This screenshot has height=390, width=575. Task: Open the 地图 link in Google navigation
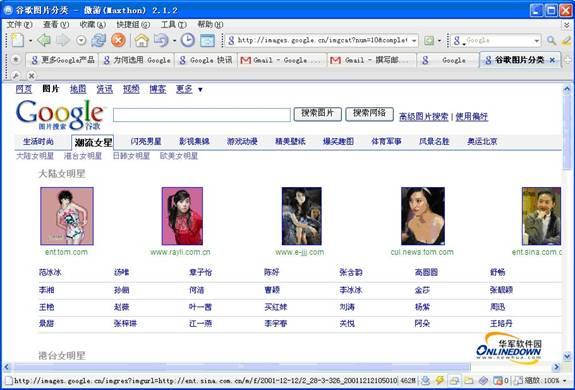point(78,89)
